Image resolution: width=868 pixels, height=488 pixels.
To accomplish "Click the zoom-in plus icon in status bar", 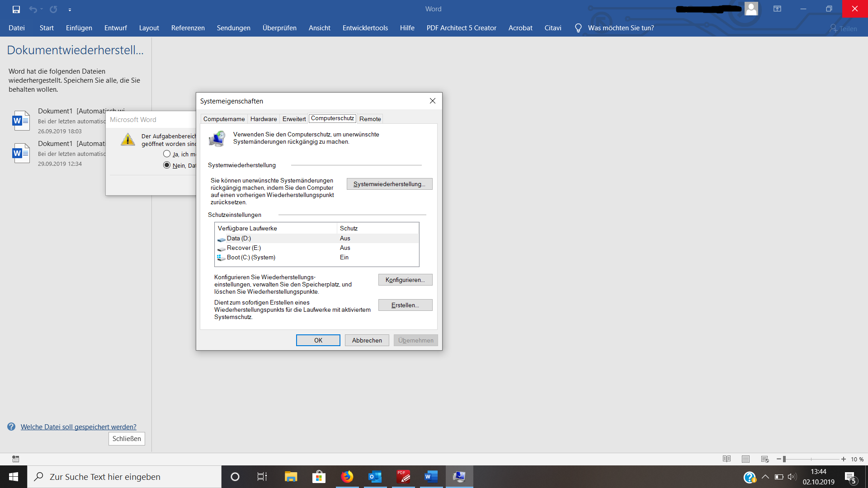I will (x=844, y=459).
